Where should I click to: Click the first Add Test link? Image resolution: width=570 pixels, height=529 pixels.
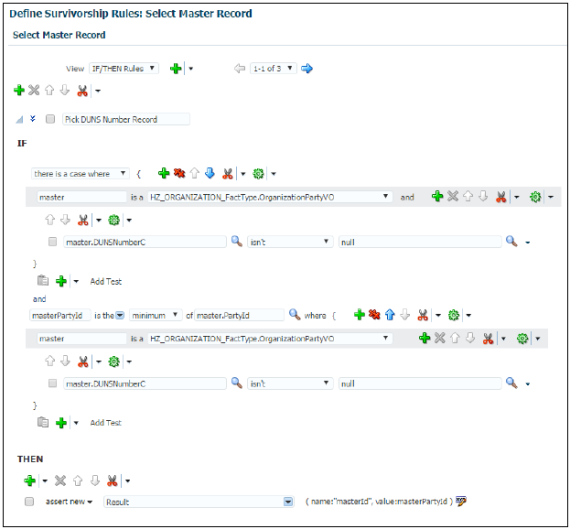click(106, 281)
